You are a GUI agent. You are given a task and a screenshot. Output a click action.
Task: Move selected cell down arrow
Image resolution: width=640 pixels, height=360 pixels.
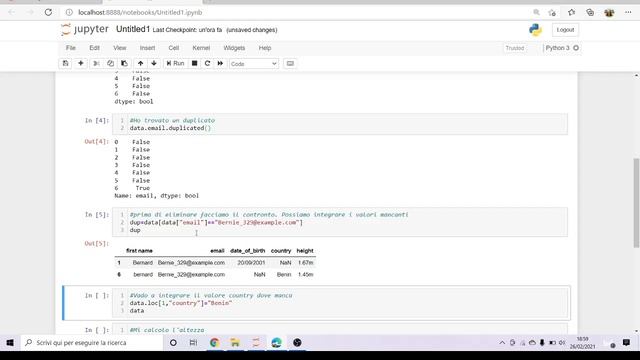(x=154, y=63)
